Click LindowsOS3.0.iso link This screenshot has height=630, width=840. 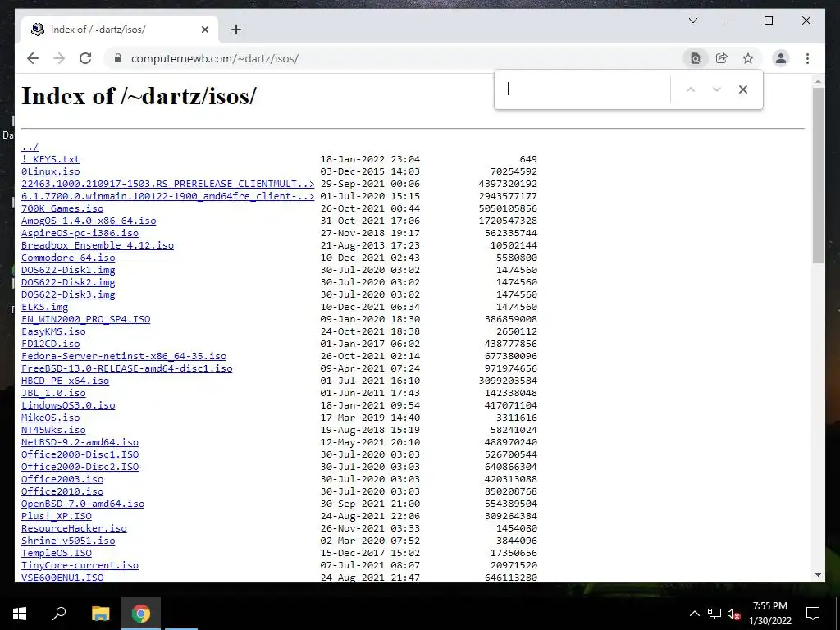pyautogui.click(x=68, y=405)
